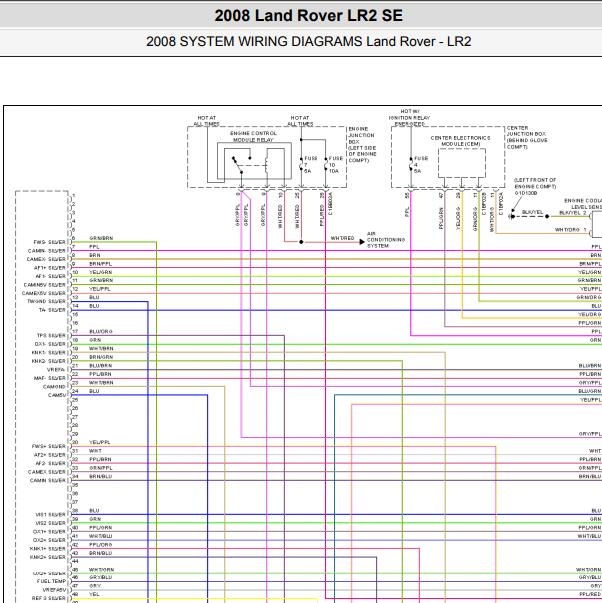Click the "2008 Land Rover LR2 SE" title
This screenshot has height=603, width=602.
point(309,16)
